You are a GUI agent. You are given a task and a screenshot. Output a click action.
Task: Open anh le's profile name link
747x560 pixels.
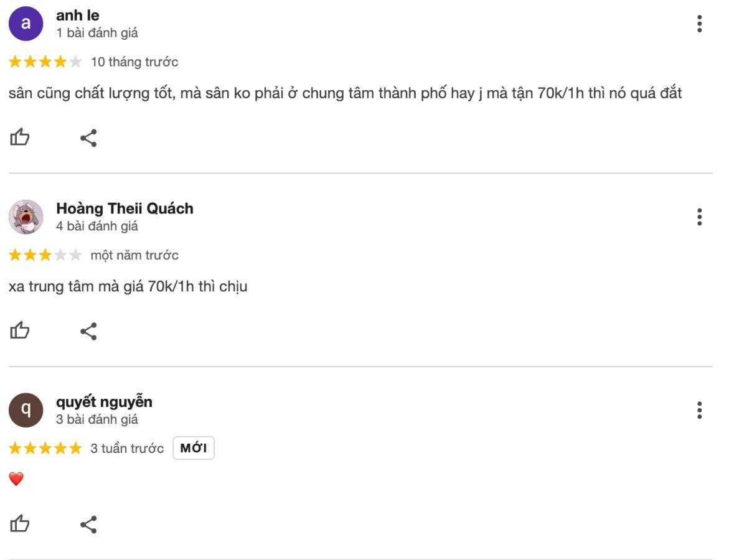coord(78,16)
